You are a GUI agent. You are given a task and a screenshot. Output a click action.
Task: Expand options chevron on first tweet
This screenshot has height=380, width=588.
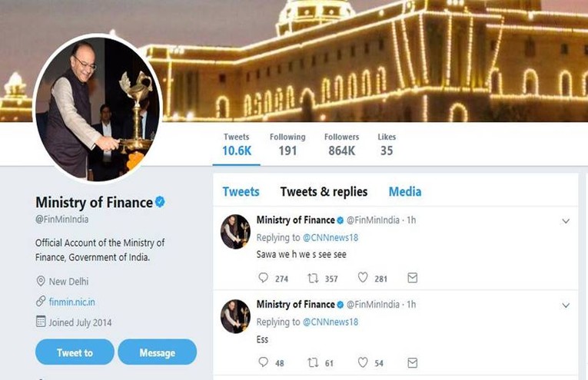coord(566,221)
